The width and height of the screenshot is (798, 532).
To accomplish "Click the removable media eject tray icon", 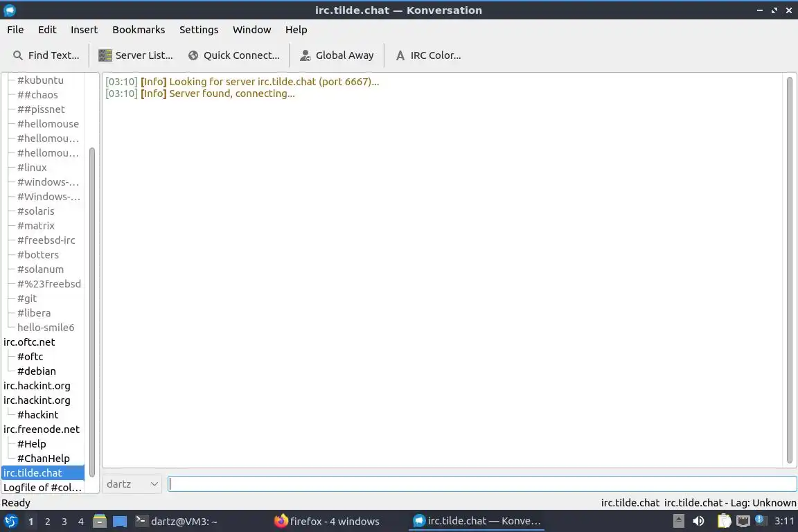I will [x=678, y=521].
